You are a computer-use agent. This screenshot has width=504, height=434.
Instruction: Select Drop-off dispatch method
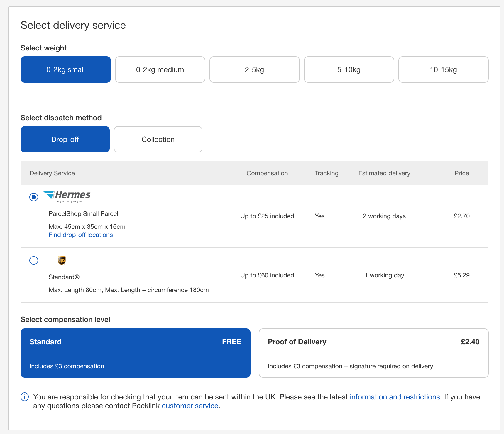[65, 139]
